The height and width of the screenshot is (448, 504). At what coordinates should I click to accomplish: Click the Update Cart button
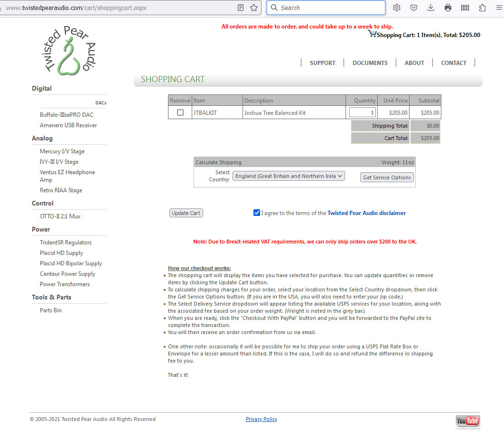click(x=186, y=213)
